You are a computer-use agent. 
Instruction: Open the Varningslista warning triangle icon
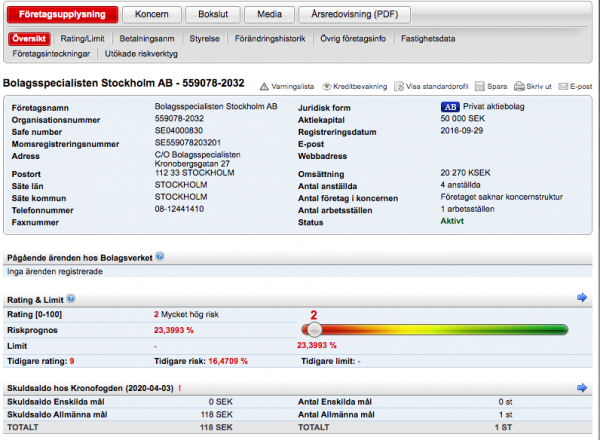(x=264, y=86)
